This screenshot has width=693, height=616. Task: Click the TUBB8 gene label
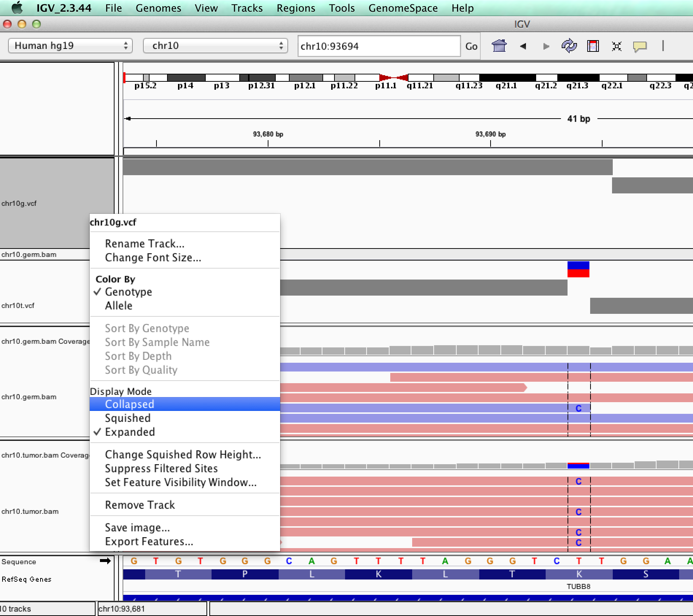(578, 586)
